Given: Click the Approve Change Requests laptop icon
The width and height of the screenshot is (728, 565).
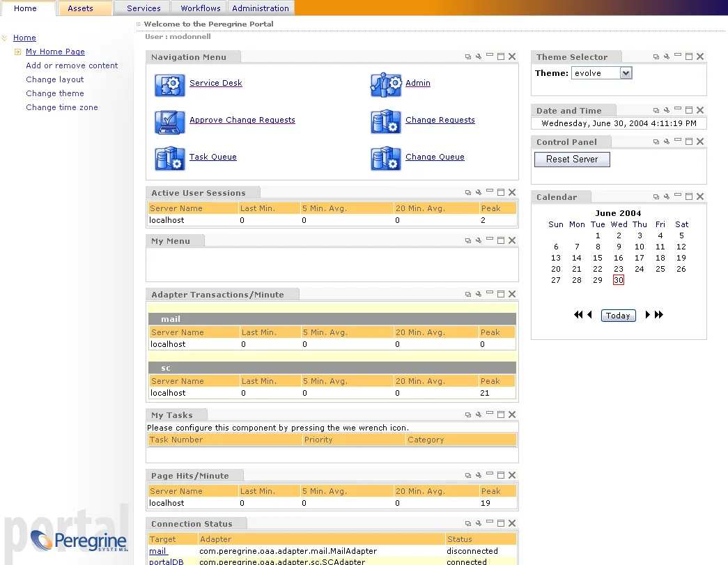Looking at the screenshot, I should point(169,122).
